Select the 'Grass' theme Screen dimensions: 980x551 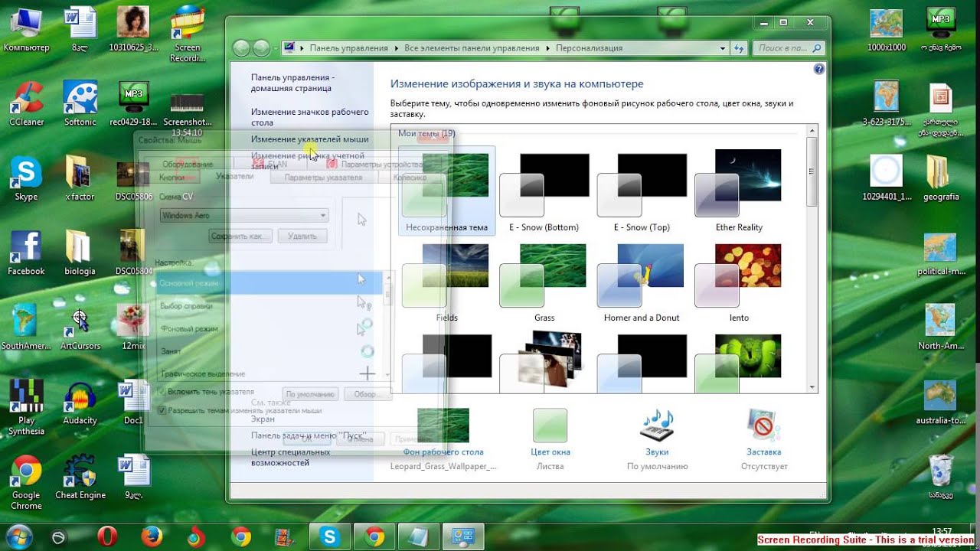544,282
